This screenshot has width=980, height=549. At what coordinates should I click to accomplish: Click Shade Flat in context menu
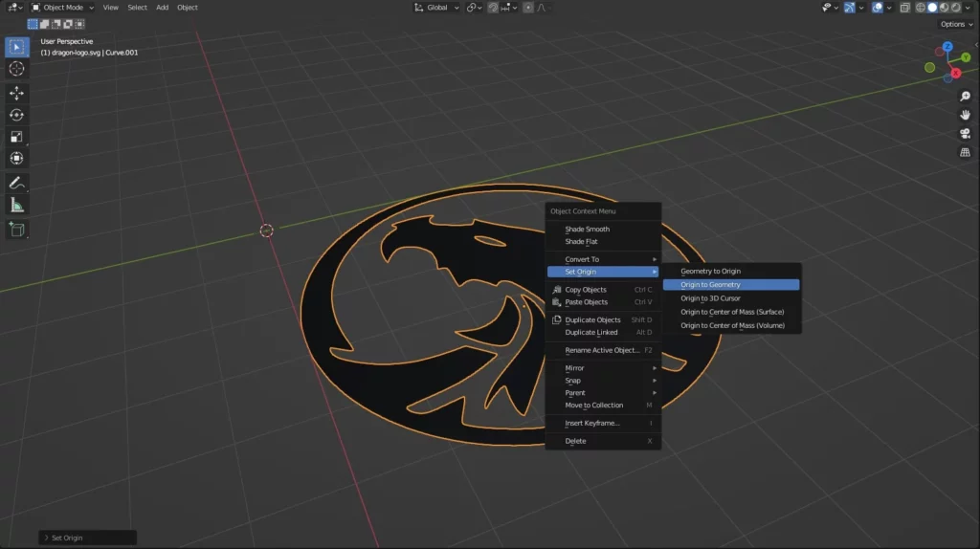tap(603, 242)
